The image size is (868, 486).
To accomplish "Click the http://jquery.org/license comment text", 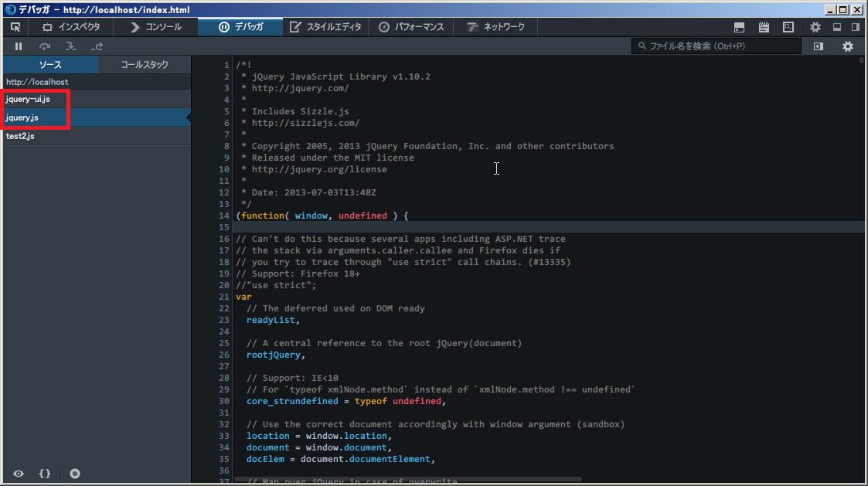I will click(319, 169).
